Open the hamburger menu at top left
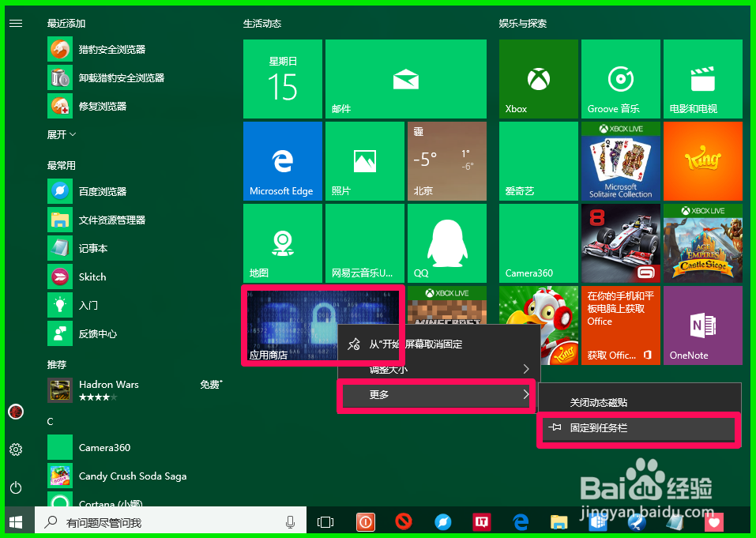756x538 pixels. point(16,24)
